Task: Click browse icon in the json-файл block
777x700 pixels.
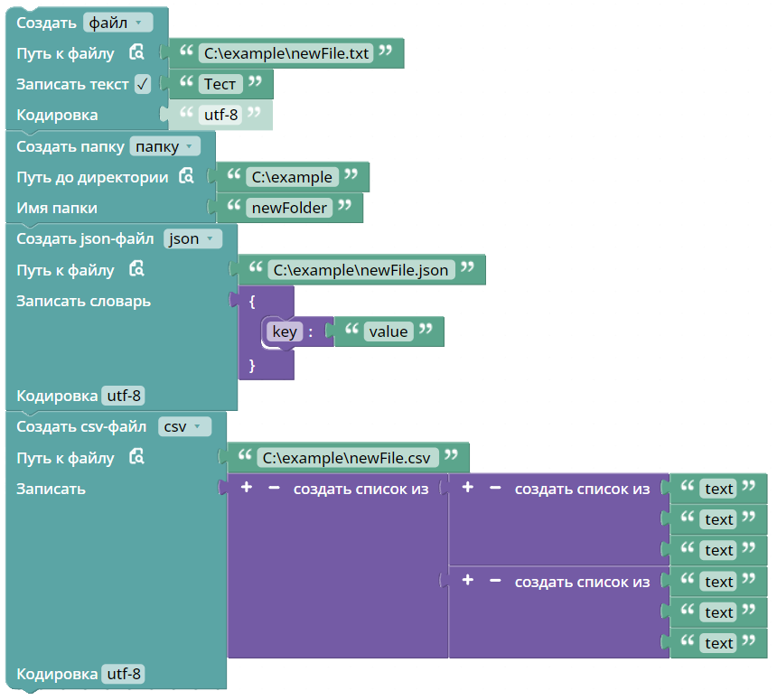Action: pyautogui.click(x=136, y=269)
